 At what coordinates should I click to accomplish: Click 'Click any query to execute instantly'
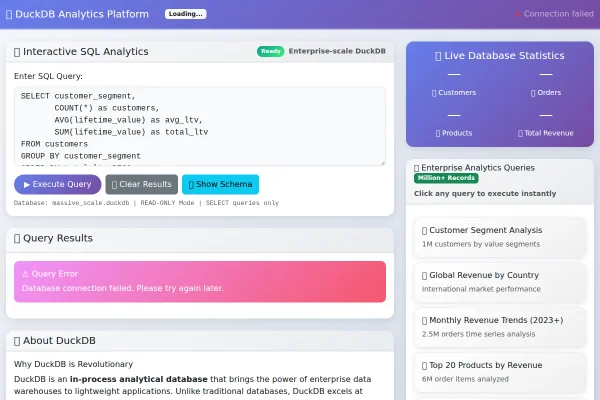pyautogui.click(x=485, y=194)
